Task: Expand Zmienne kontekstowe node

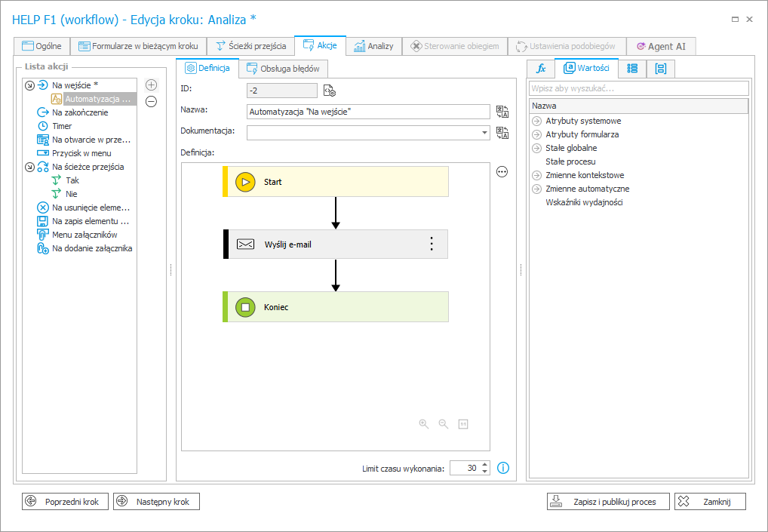Action: click(x=536, y=175)
